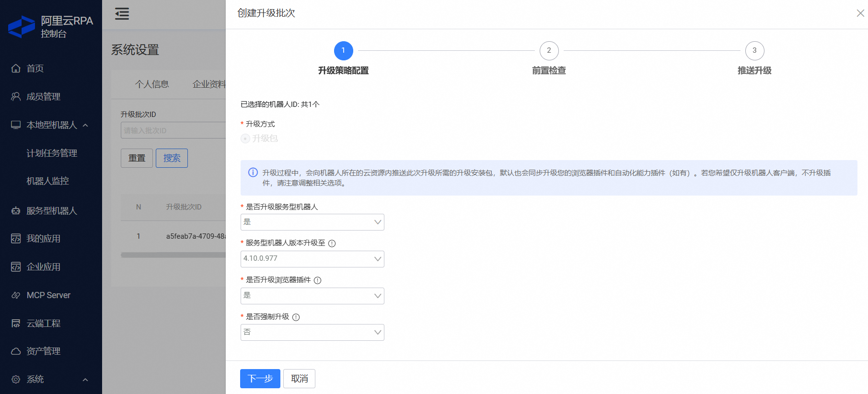The width and height of the screenshot is (868, 394).
Task: Click step 1 升级策略配置 circle
Action: tap(343, 50)
